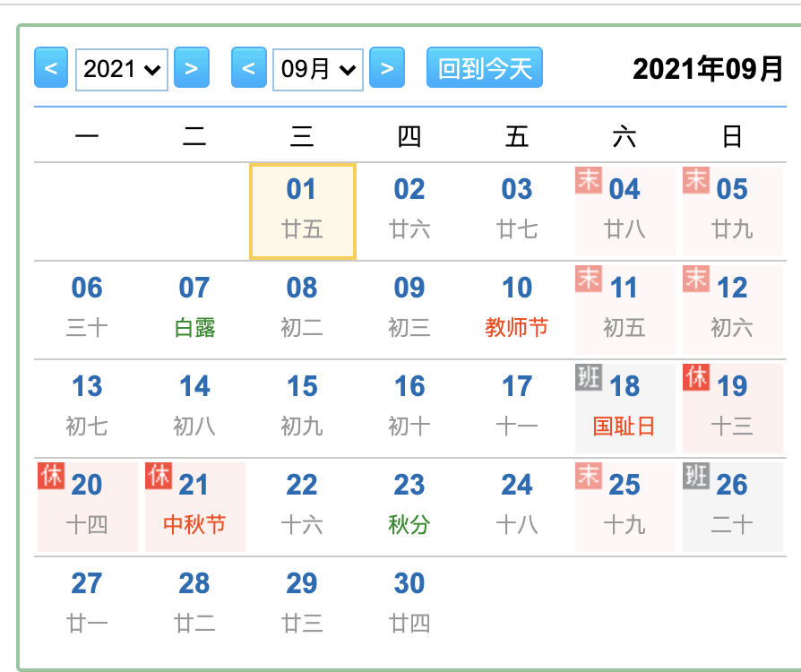Click the 末 badge on date 04
Image resolution: width=801 pixels, height=672 pixels.
click(x=589, y=180)
